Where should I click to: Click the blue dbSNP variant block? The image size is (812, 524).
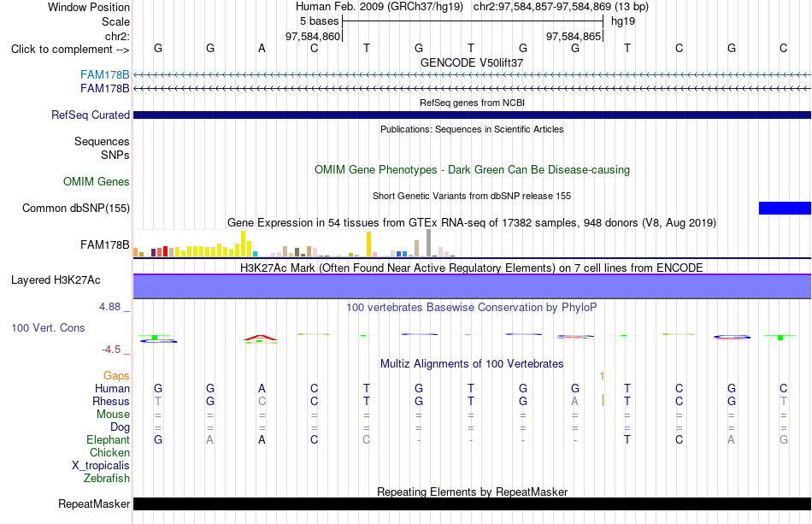pyautogui.click(x=785, y=209)
